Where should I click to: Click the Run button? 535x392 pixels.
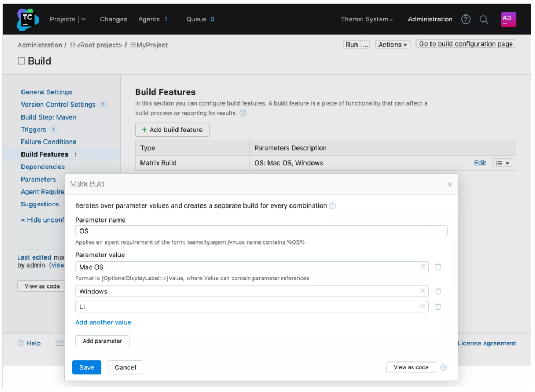[x=352, y=45]
